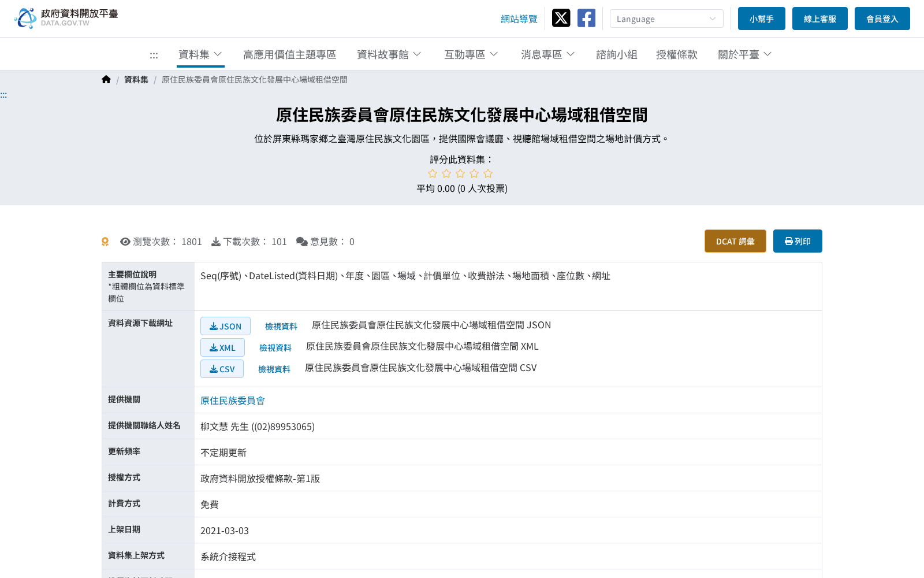The image size is (924, 578).
Task: Rate dataset with the fifth star
Action: point(488,173)
